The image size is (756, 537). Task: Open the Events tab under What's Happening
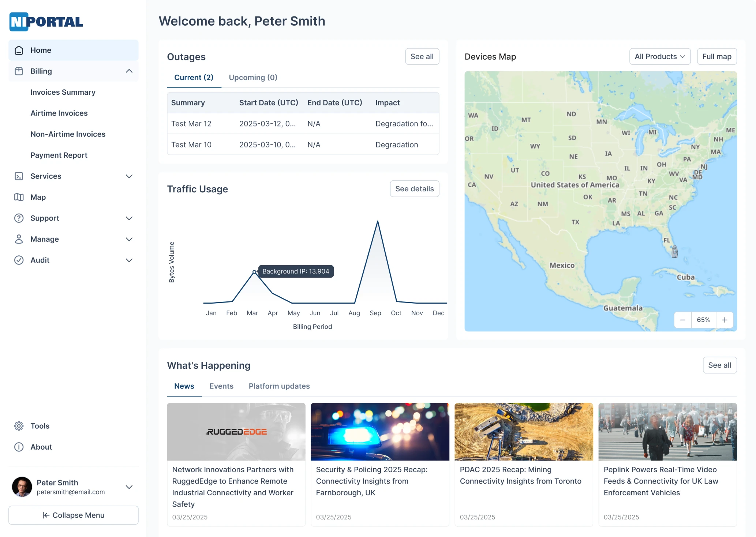(221, 386)
